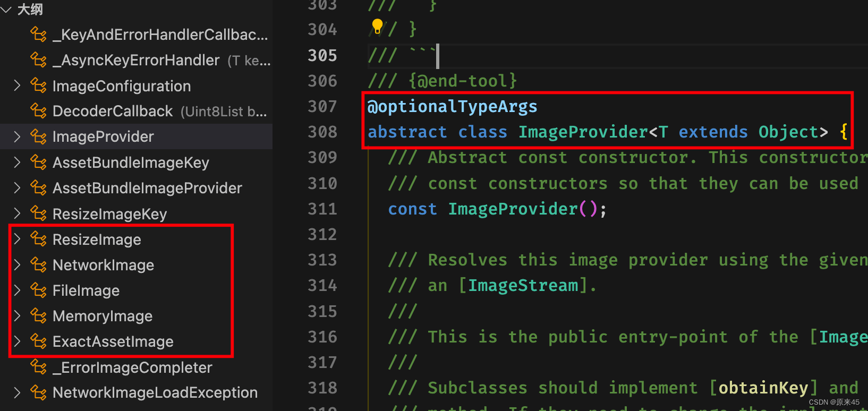
Task: Select _AsyncKeyErrorHandler in the outline
Action: (x=136, y=60)
